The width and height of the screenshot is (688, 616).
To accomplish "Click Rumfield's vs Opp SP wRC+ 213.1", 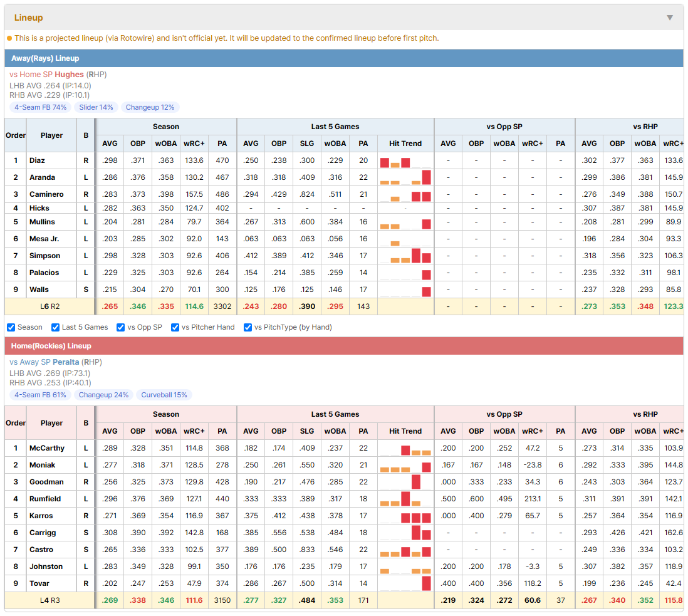I will pyautogui.click(x=533, y=499).
